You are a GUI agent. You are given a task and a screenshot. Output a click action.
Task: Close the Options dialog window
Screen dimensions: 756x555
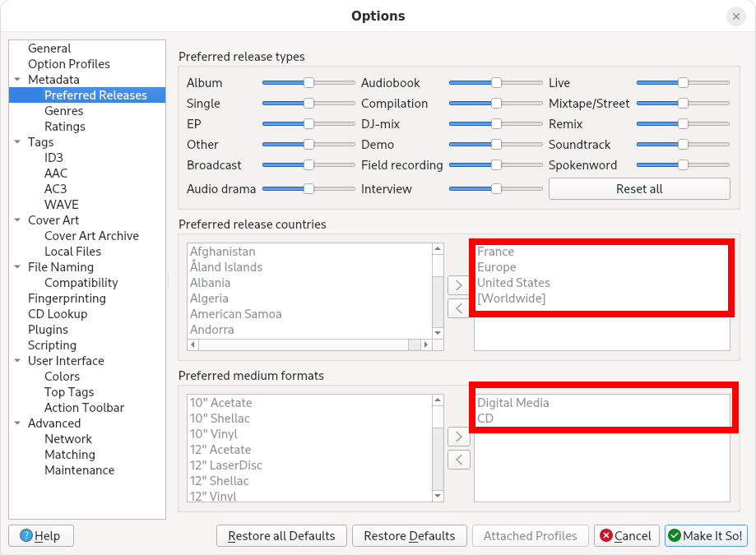(x=735, y=16)
